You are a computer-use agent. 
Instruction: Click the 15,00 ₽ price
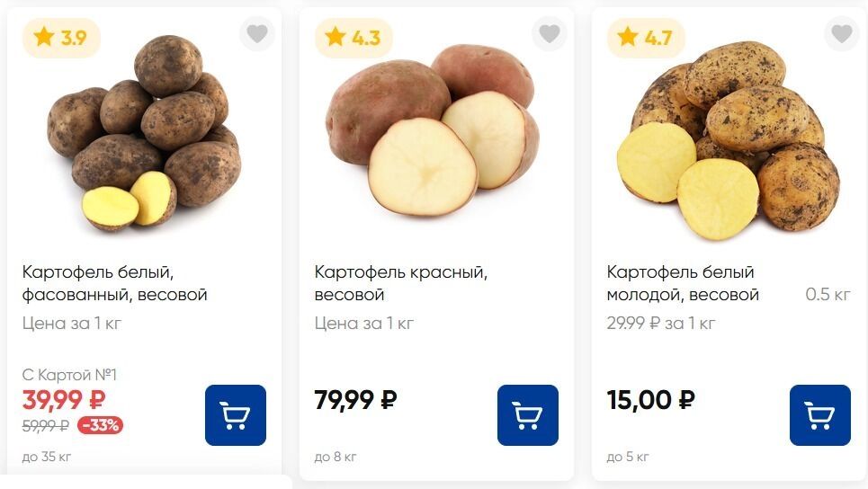[650, 400]
